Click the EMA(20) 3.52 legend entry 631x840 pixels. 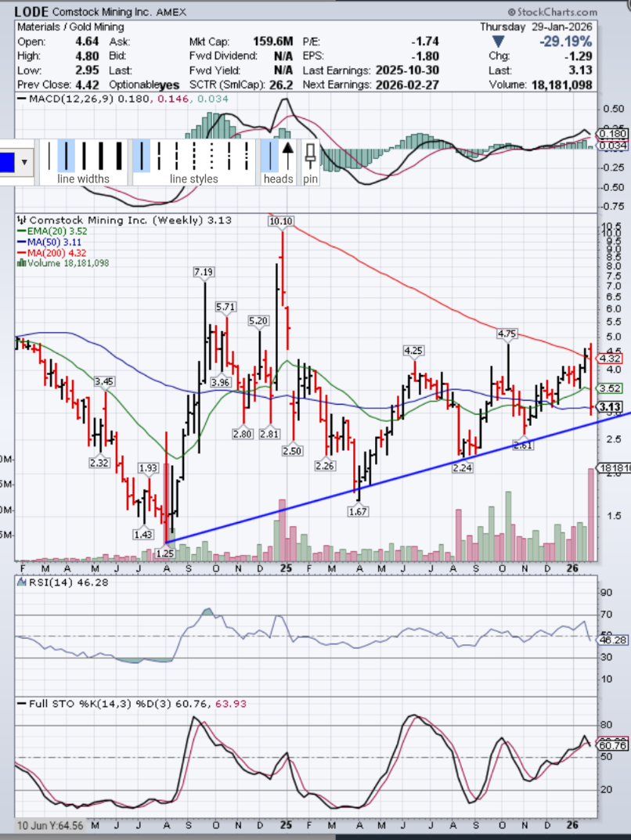pyautogui.click(x=52, y=231)
